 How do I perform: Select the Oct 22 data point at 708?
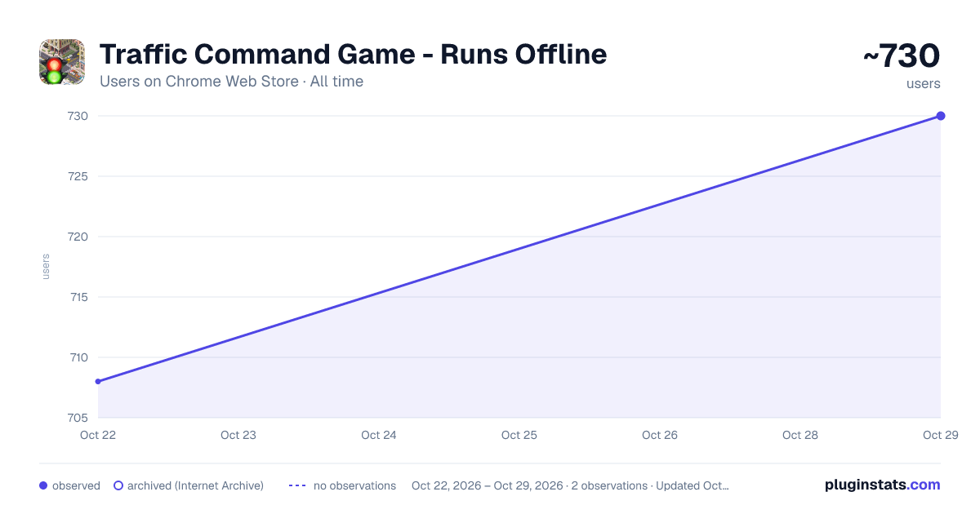point(98,381)
